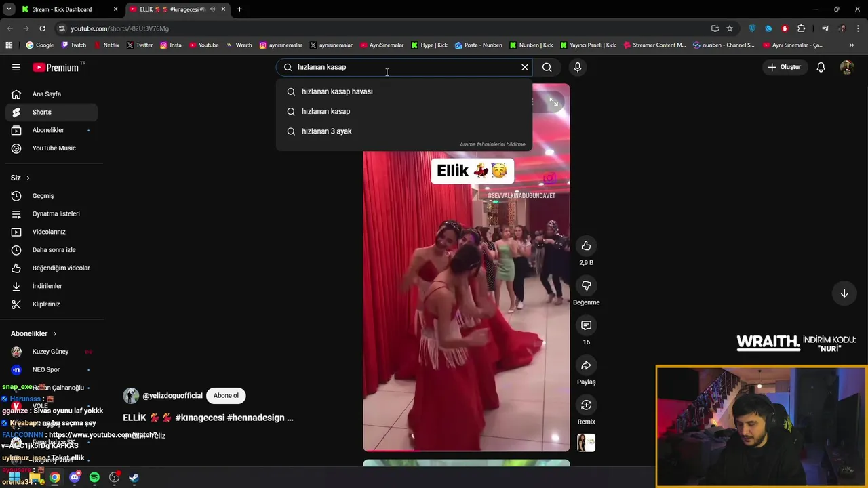868x488 pixels.
Task: Open Geçmiş history
Action: [52, 196]
